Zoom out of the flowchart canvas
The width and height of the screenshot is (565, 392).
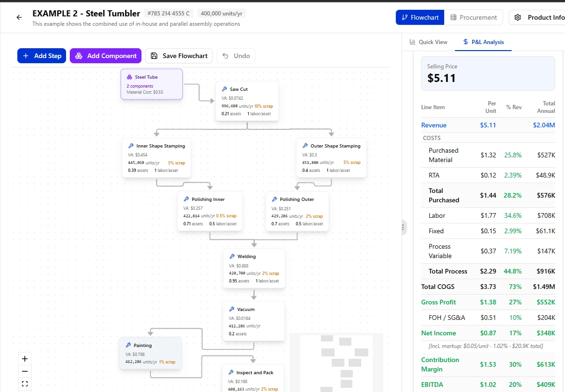click(x=25, y=371)
